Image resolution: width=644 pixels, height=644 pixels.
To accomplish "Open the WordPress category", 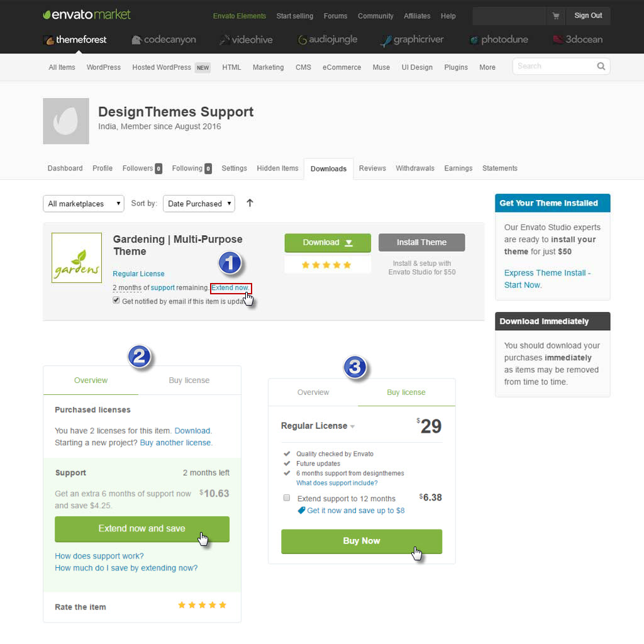I will (x=104, y=67).
